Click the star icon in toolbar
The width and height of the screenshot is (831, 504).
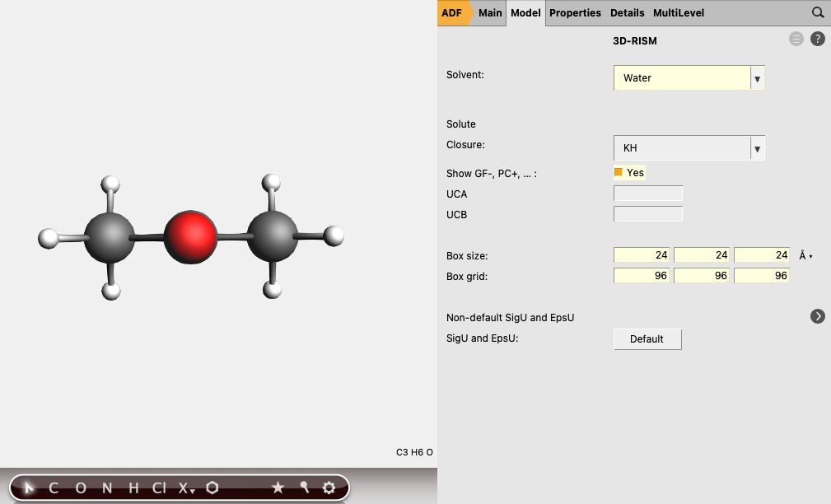click(278, 488)
